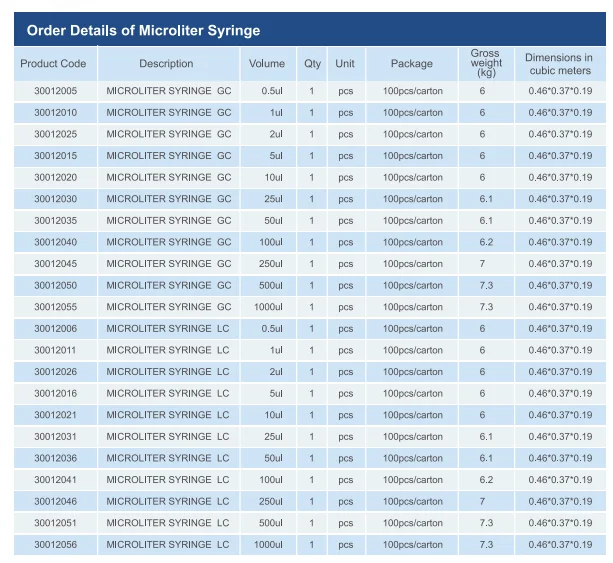Select product code 30012045
This screenshot has width=613, height=563.
pyautogui.click(x=56, y=264)
